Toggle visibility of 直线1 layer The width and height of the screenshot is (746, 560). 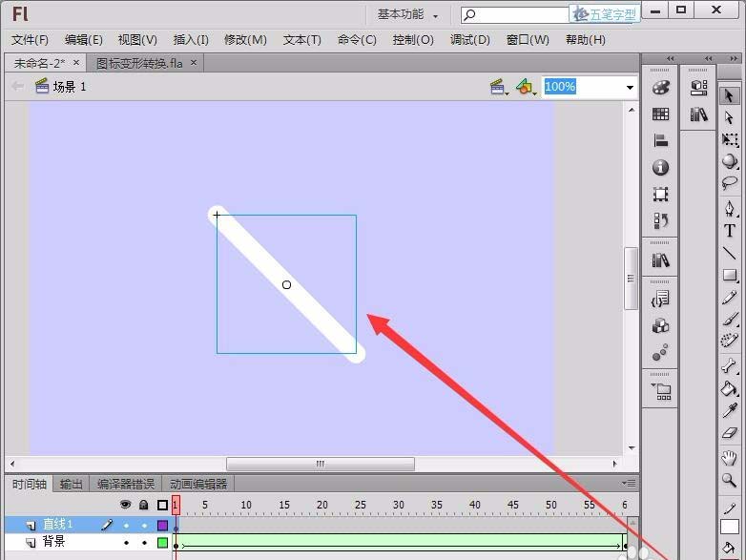coord(126,526)
